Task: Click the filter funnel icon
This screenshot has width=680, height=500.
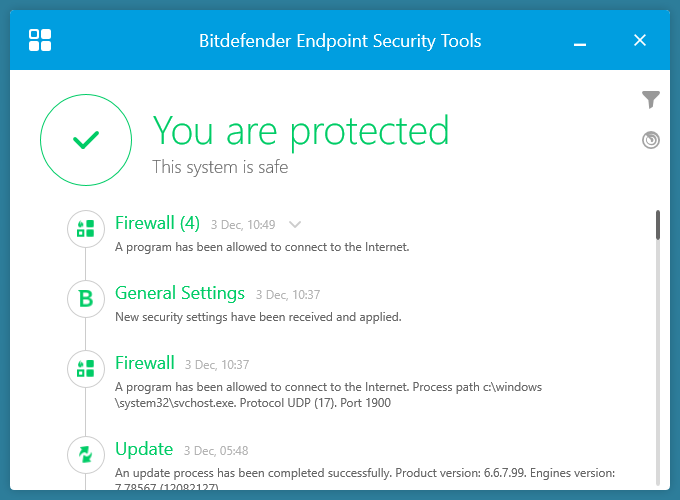Action: click(x=651, y=99)
